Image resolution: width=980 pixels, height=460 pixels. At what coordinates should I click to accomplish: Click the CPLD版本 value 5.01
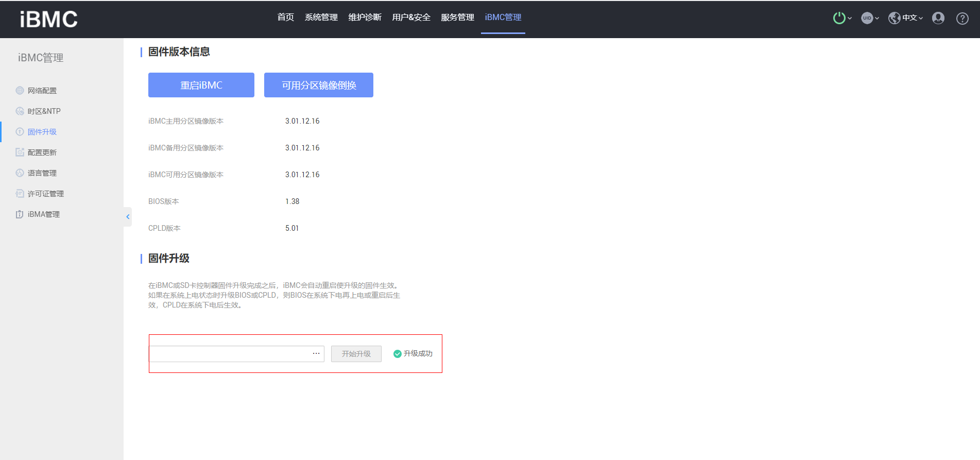292,228
